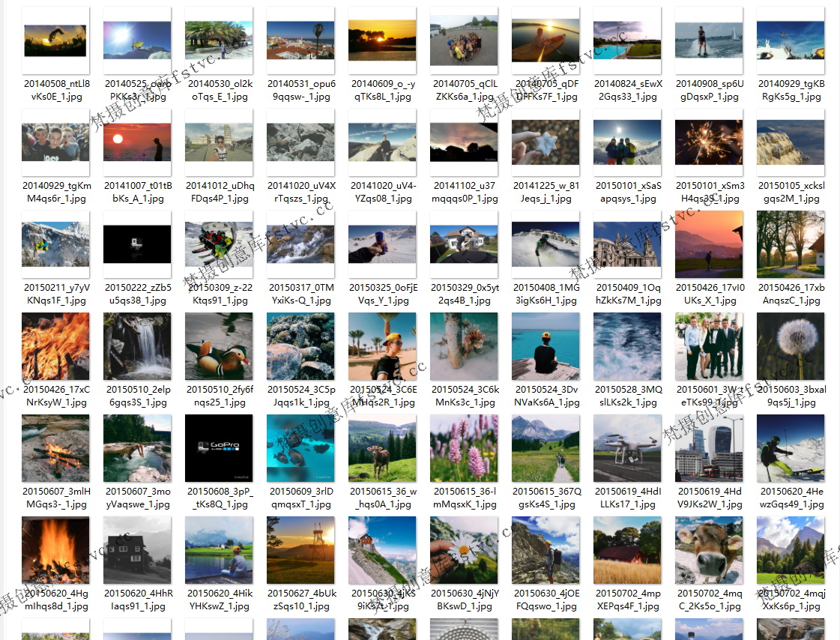Select the 20141102_u37mqqqs0P_1.jpg dusk sky thumbnail
Viewport: 840px width, 640px height.
click(x=464, y=142)
